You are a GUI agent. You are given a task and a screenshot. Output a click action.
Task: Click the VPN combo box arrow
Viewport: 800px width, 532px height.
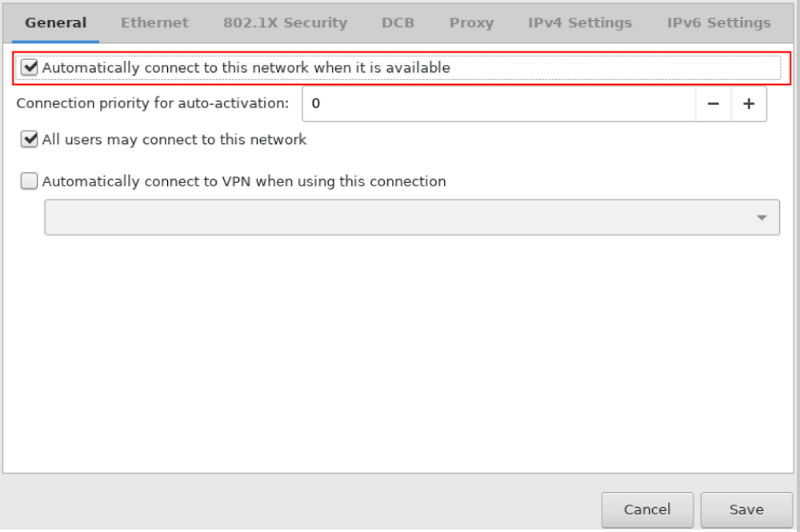pyautogui.click(x=762, y=218)
